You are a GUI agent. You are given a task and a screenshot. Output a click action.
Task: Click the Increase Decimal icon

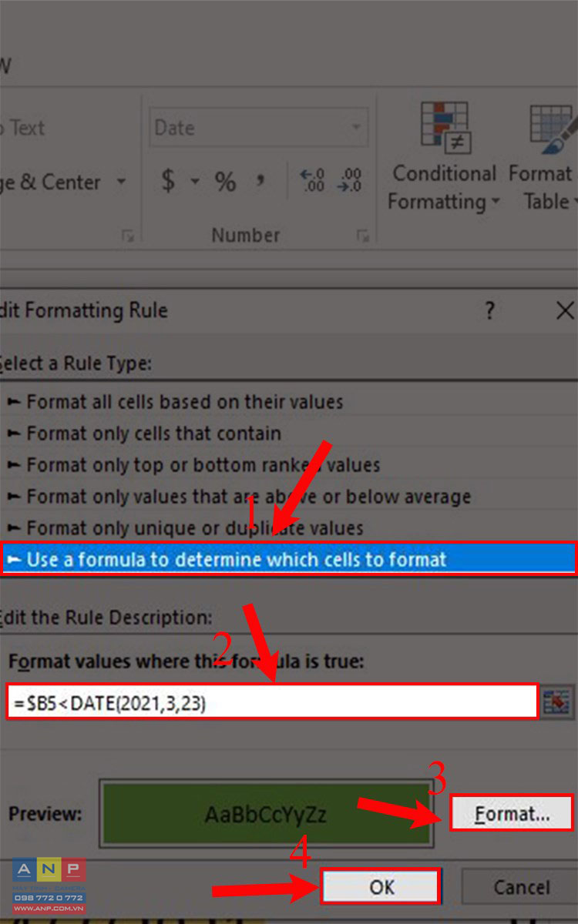(312, 182)
